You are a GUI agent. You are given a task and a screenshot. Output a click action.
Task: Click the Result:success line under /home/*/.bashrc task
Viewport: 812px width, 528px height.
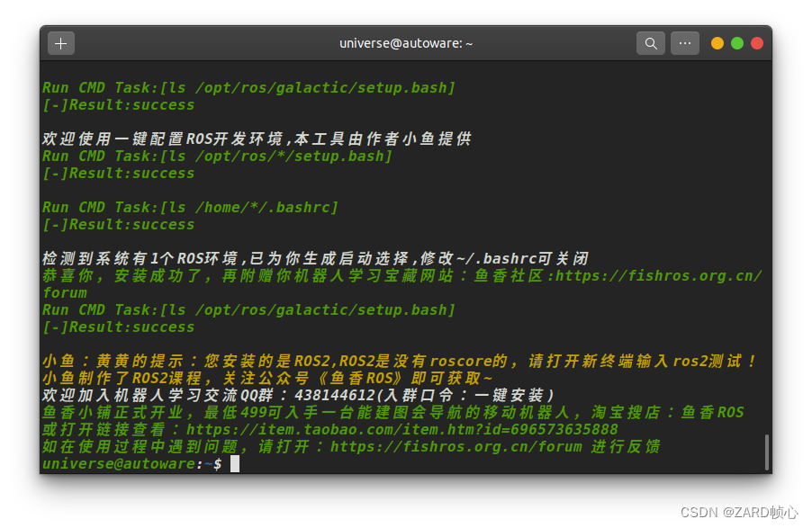tap(119, 225)
